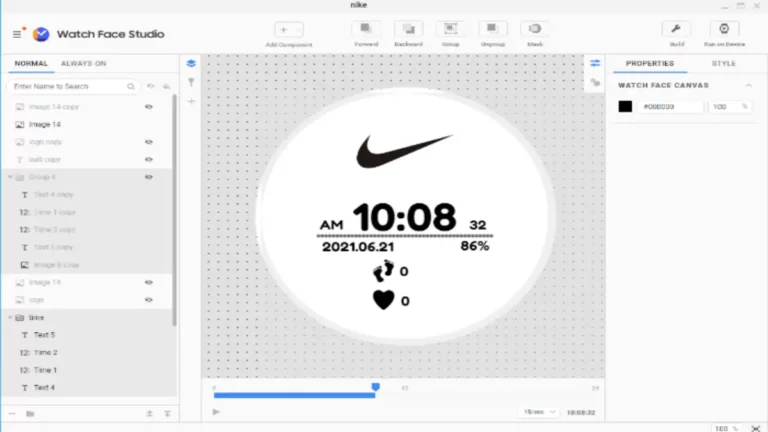Select the footsteps icon on watch face
Image resolution: width=768 pixels, height=432 pixels.
(x=384, y=271)
